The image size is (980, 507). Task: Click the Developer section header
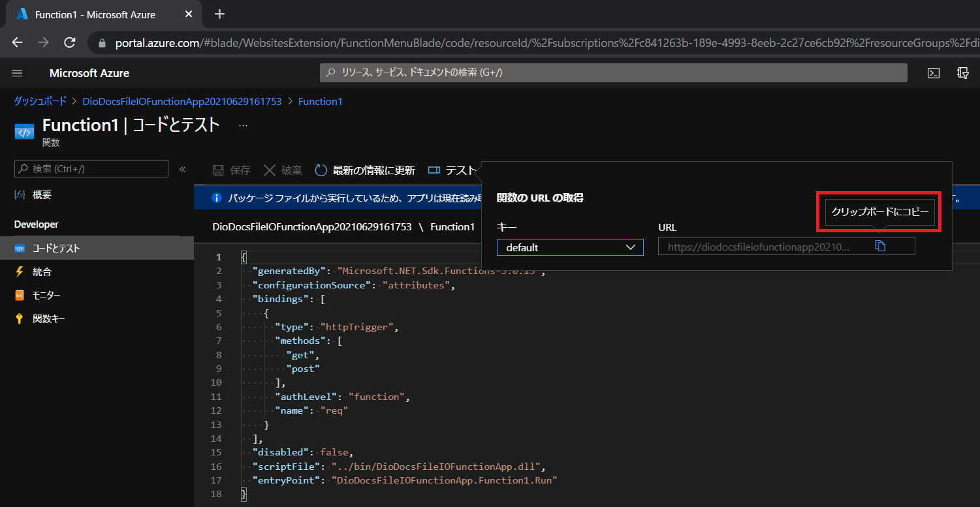point(37,224)
